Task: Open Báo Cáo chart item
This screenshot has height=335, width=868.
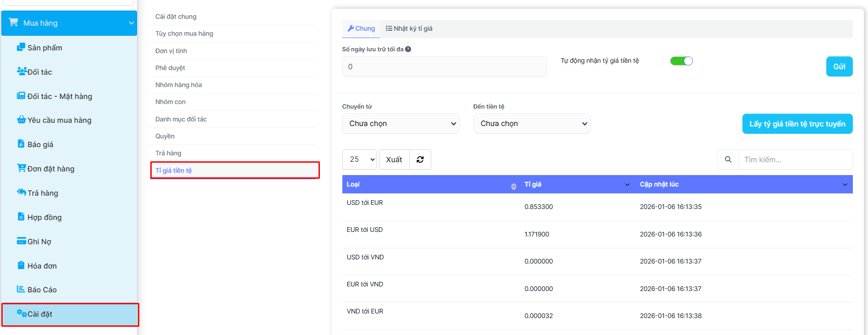Action: click(x=42, y=290)
